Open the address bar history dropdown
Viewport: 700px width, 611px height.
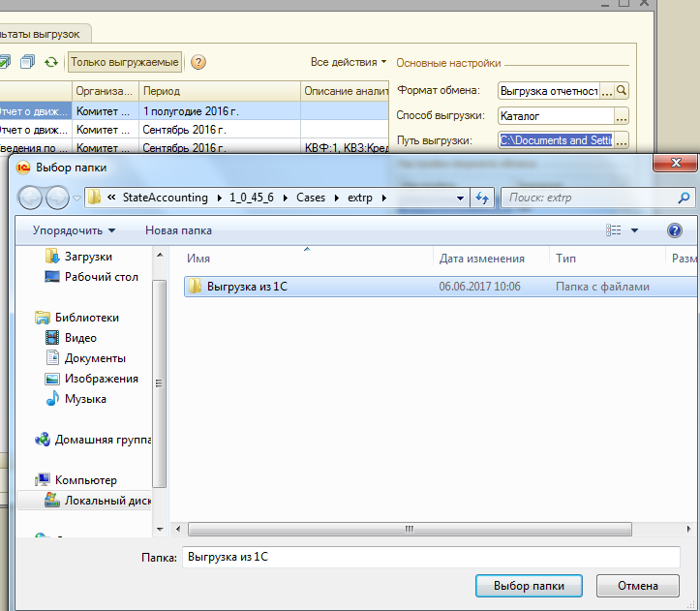(460, 198)
